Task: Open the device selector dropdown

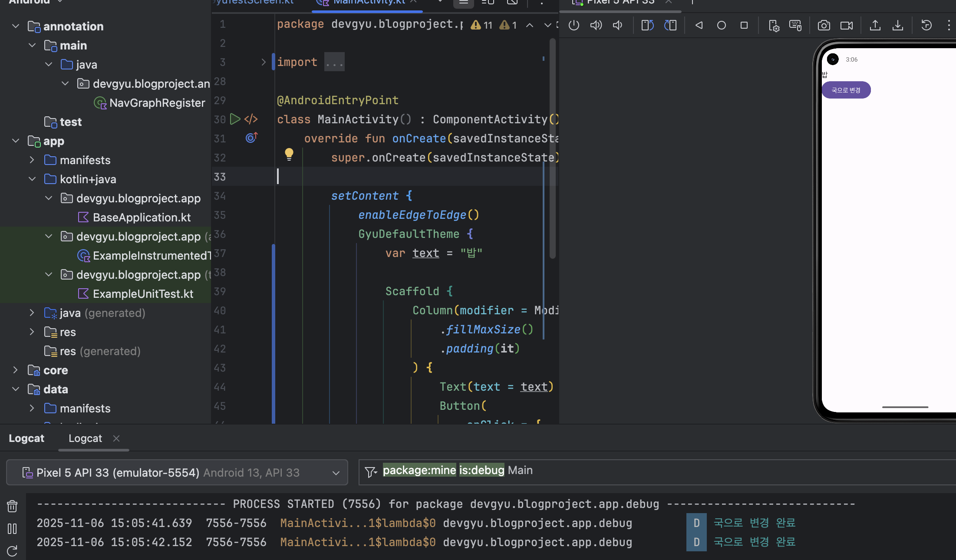Action: click(x=336, y=473)
